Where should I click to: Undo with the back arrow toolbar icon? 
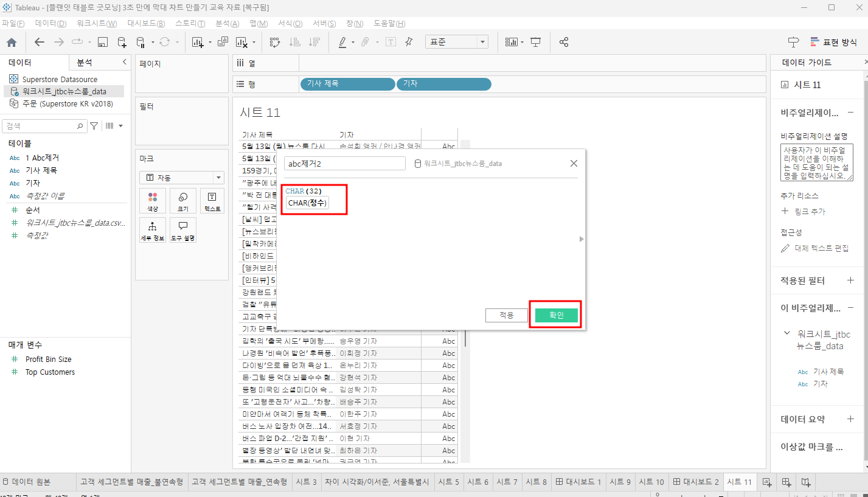tap(40, 42)
